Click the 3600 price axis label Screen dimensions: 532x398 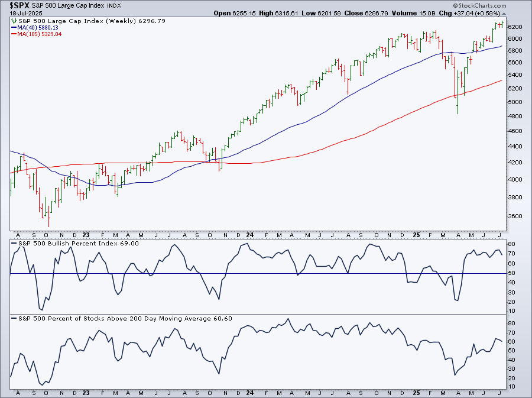point(514,216)
